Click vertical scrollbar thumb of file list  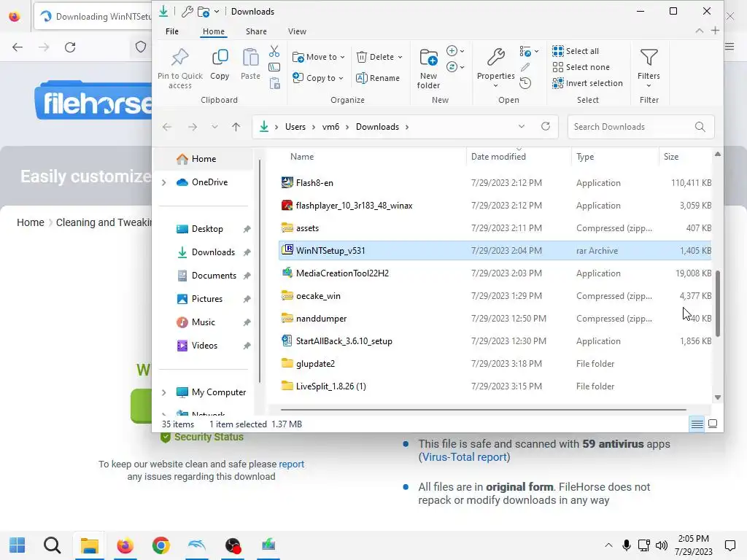tap(718, 303)
